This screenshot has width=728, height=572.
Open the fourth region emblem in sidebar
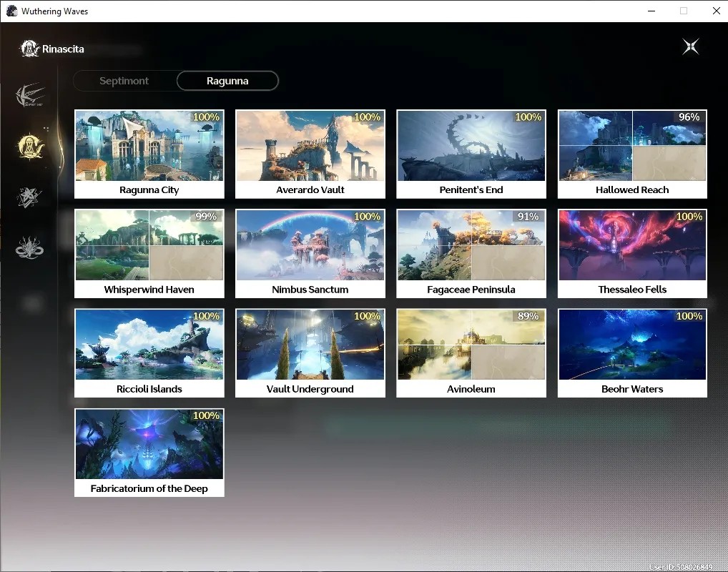(x=30, y=247)
